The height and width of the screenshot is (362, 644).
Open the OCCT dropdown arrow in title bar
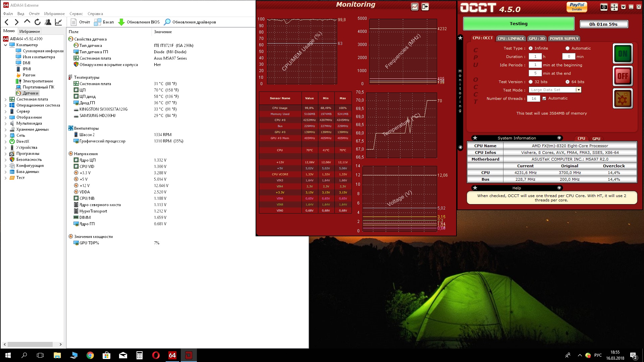(623, 7)
